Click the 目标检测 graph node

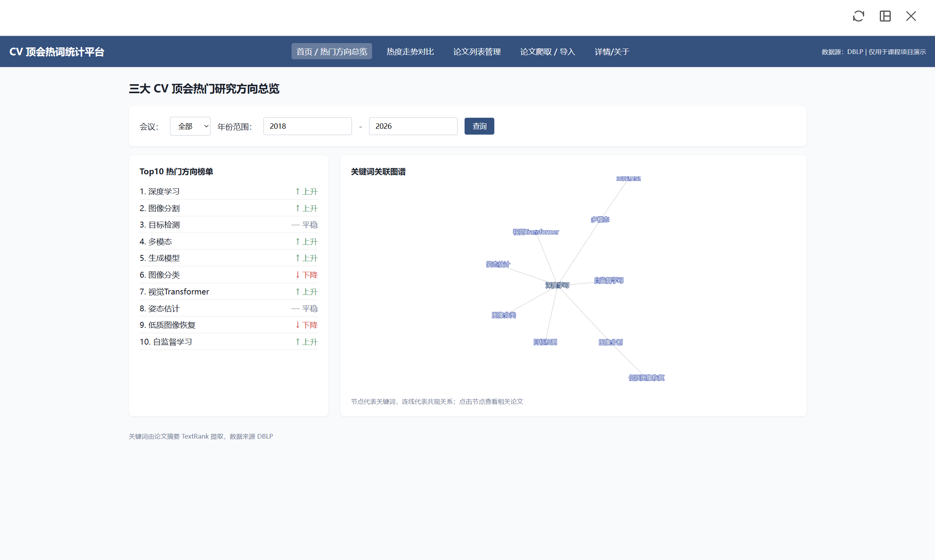[x=545, y=342]
